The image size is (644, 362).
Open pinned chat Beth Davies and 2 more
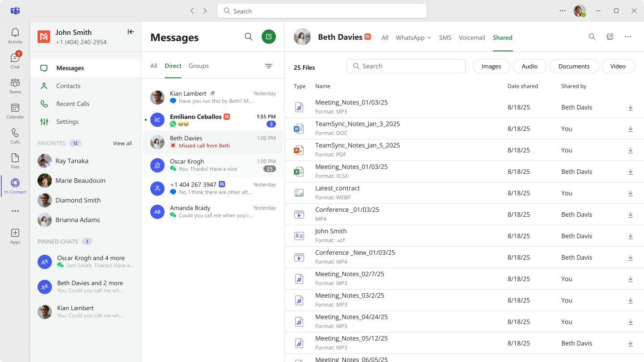point(86,286)
